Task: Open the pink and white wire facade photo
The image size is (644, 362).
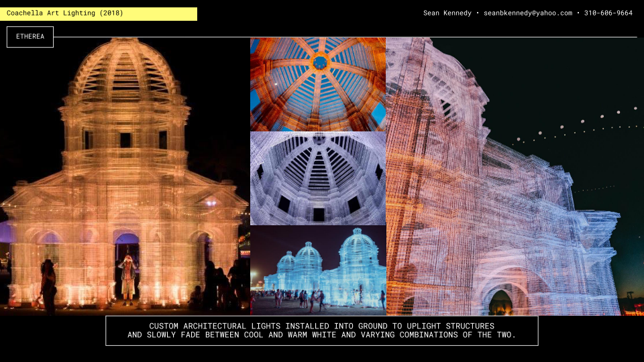Action: click(x=515, y=176)
